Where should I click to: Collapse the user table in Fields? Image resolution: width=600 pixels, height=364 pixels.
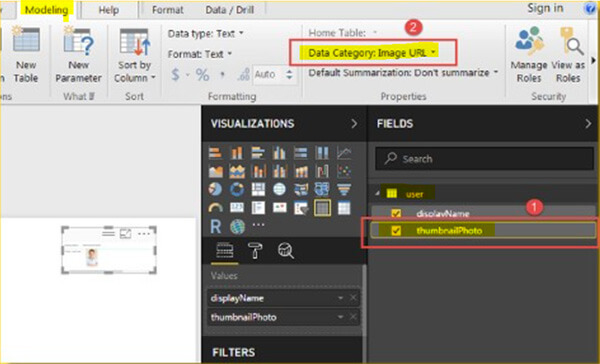[378, 194]
